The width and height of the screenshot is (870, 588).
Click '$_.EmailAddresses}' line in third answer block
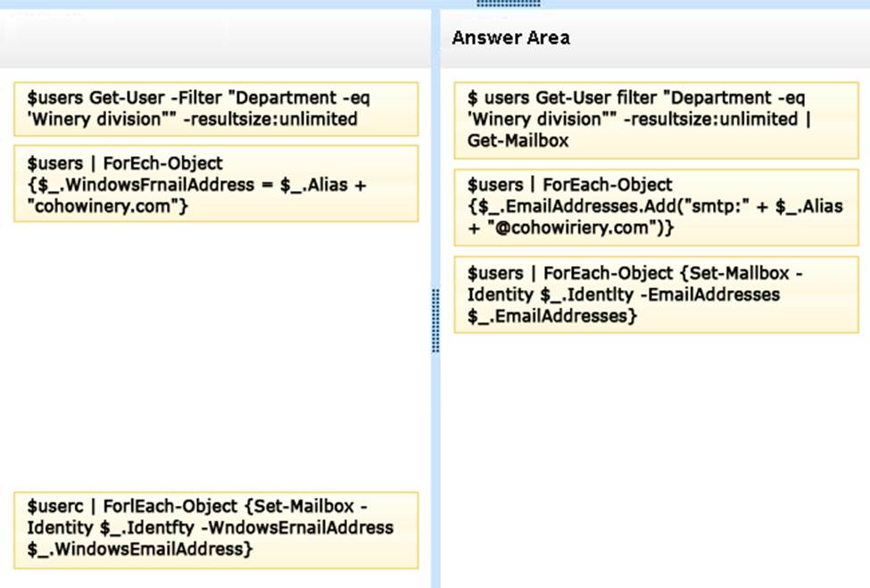pyautogui.click(x=551, y=316)
